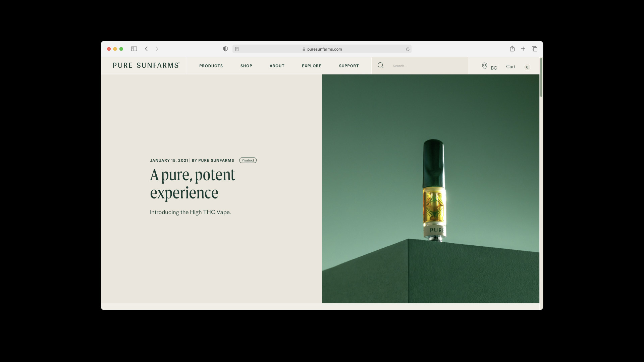644x362 pixels.
Task: Change the BC province selection
Action: click(494, 68)
